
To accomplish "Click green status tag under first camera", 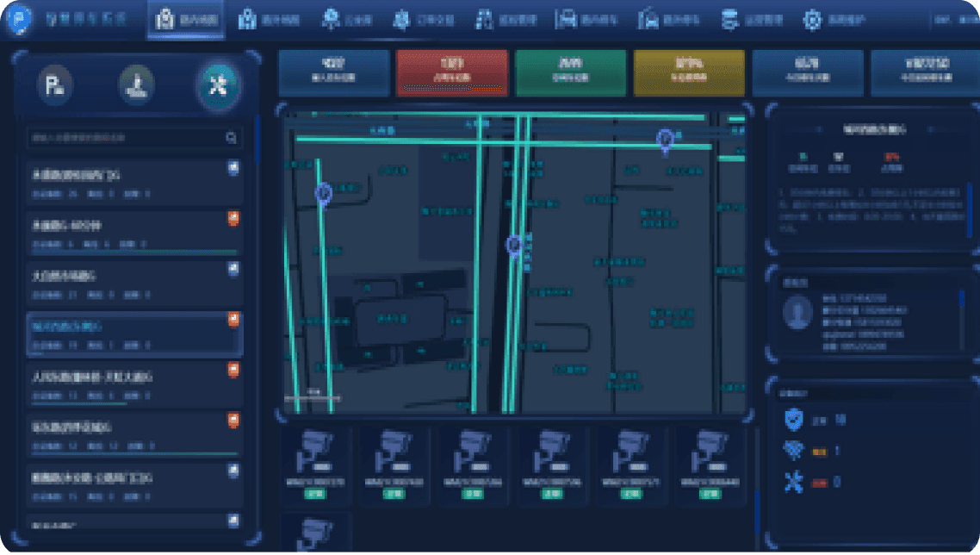I will click(316, 494).
